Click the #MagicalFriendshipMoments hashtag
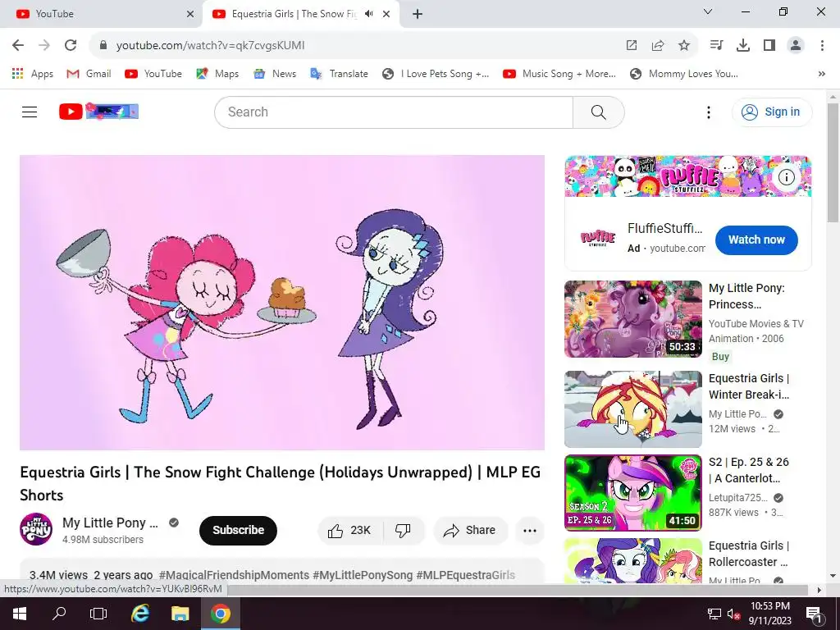Viewport: 840px width, 630px height. tap(234, 575)
